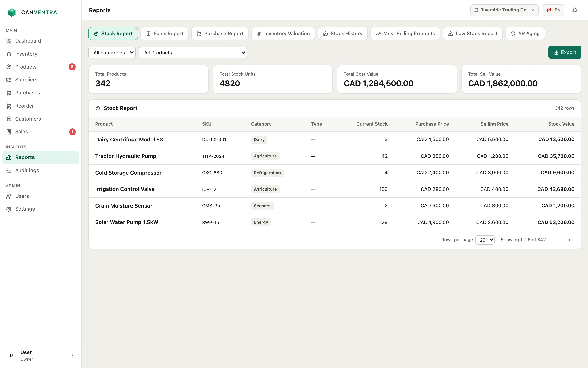
Task: Click the Reorder cart icon in sidebar
Action: click(9, 106)
